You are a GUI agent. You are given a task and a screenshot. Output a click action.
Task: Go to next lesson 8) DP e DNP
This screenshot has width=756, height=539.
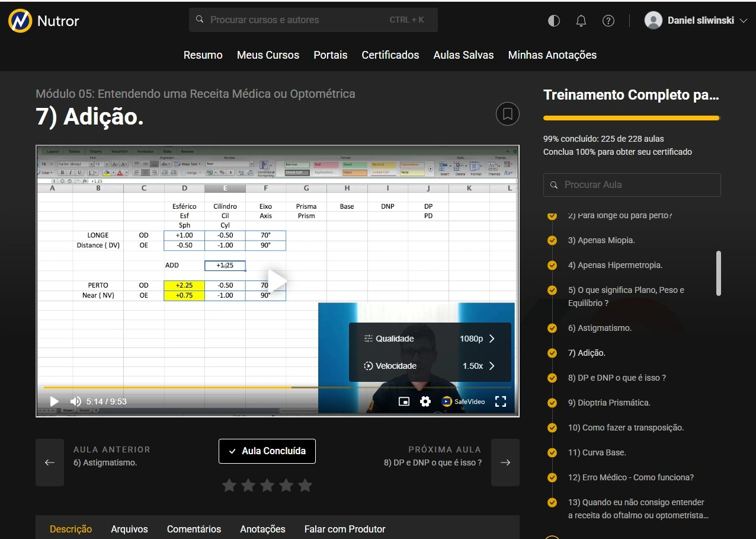(505, 463)
